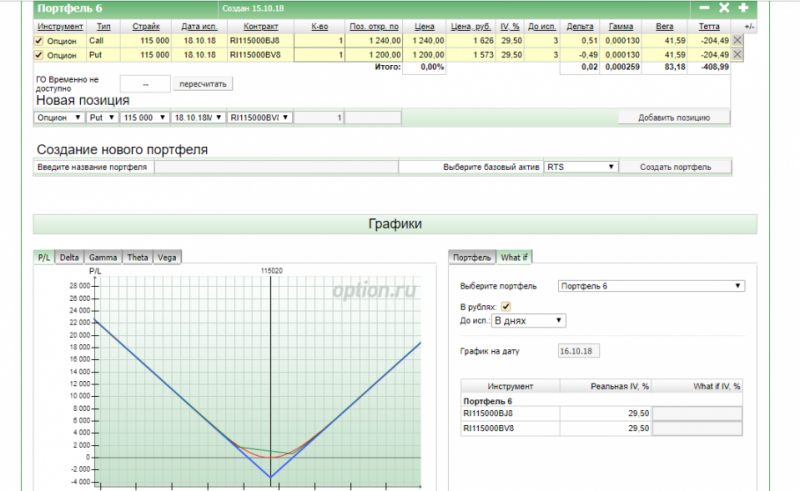Delete the Call option row with X icon

click(x=738, y=41)
